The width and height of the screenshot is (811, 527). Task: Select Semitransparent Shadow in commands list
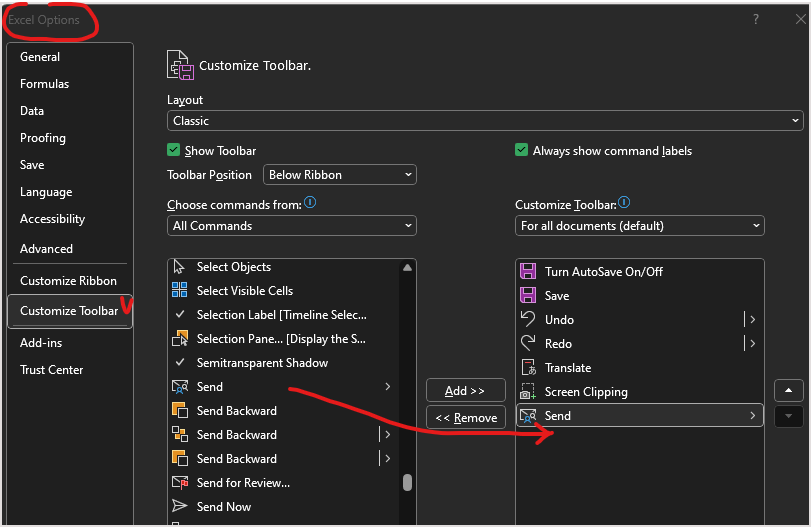pos(284,363)
